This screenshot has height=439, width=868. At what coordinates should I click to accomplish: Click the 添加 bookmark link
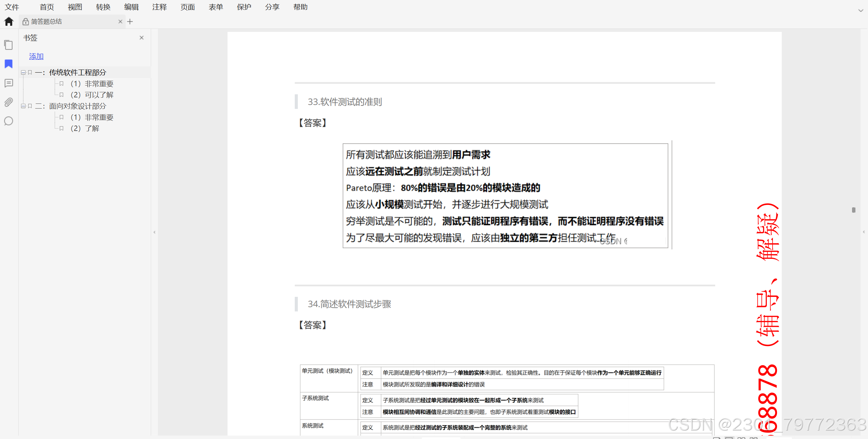36,56
